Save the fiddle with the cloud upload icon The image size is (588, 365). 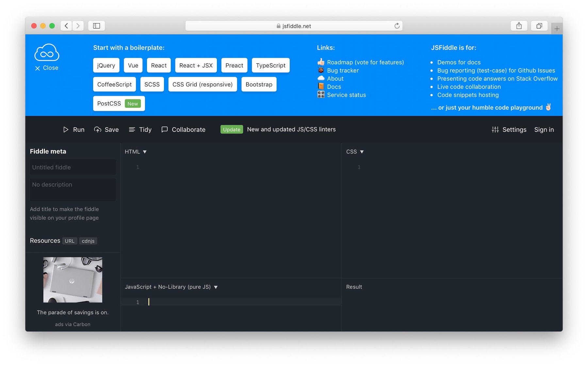pyautogui.click(x=98, y=130)
